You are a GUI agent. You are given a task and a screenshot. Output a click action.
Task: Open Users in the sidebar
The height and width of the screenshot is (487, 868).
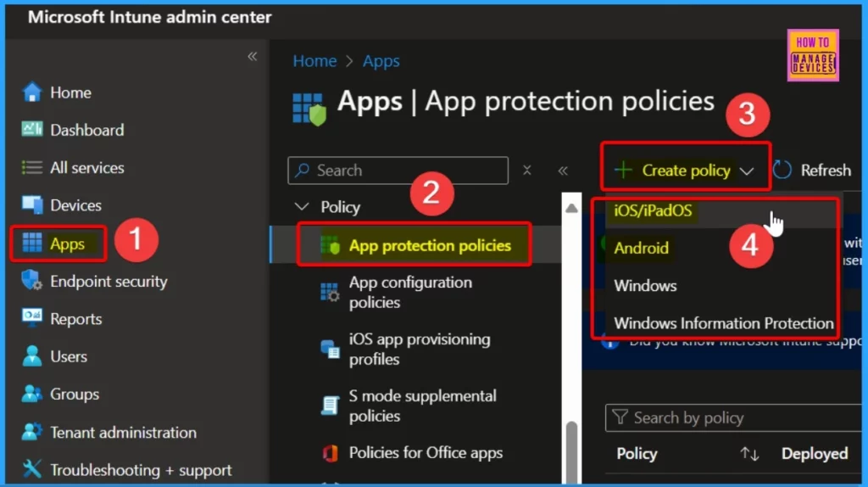[x=69, y=356]
